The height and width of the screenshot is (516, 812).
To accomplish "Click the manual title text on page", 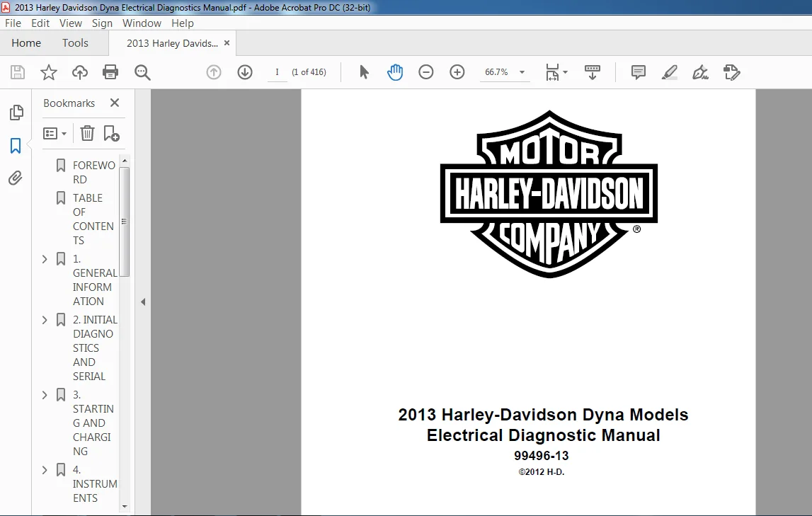I will point(543,425).
